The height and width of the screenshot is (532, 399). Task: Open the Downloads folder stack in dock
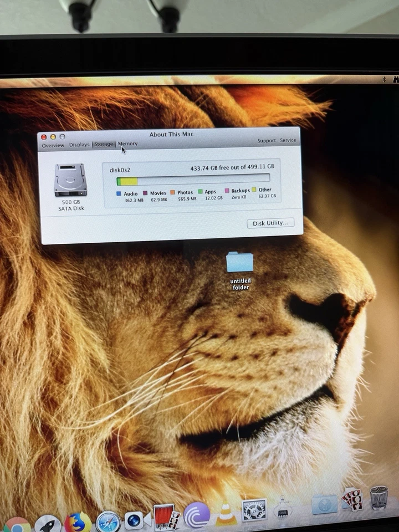[x=325, y=504]
